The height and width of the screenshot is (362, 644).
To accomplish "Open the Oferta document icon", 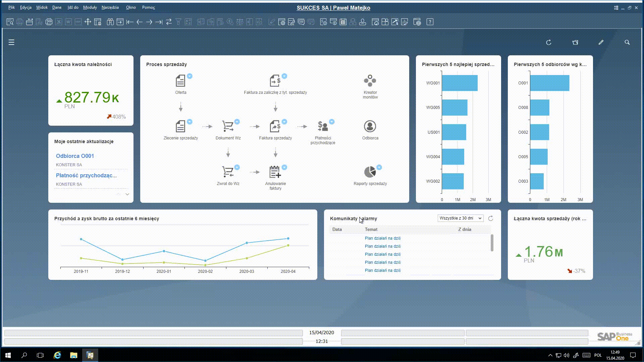I will 180,81.
